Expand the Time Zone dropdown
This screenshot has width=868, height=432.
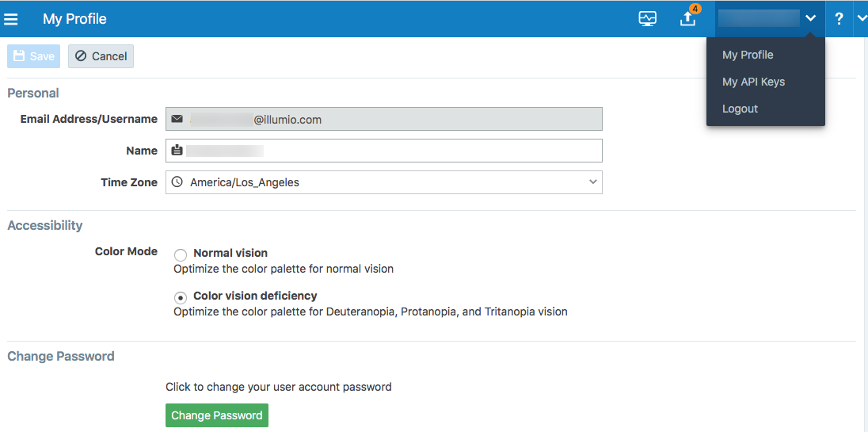tap(593, 182)
